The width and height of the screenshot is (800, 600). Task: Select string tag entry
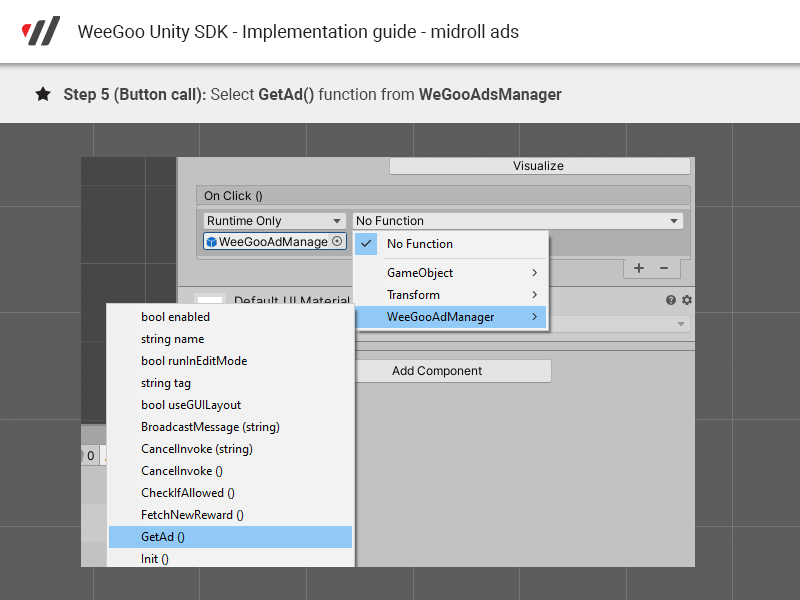click(x=231, y=383)
